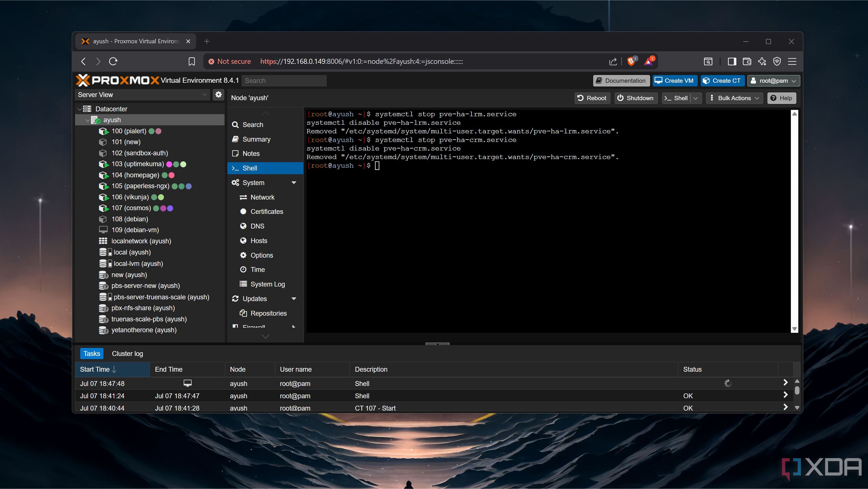Screen dimensions: 868x489
Task: Open Bulk Actions dropdown
Action: click(734, 98)
